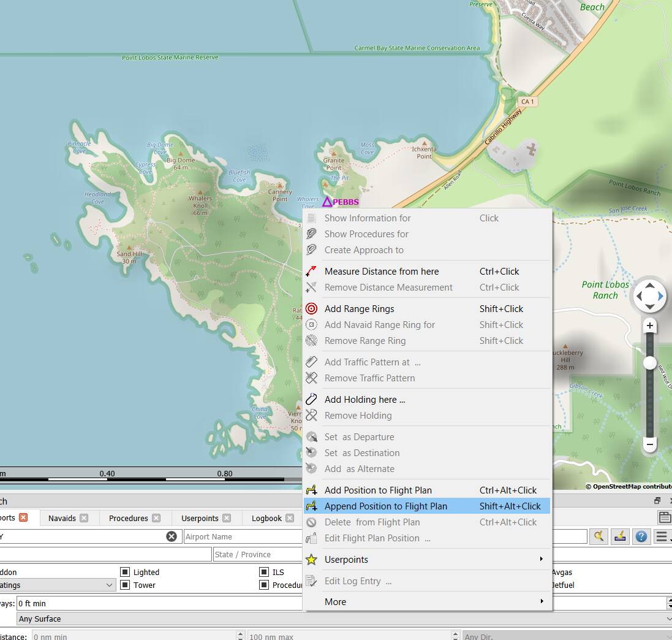Click the Add Position to Flight Plan icon
The image size is (672, 640).
pyautogui.click(x=312, y=490)
